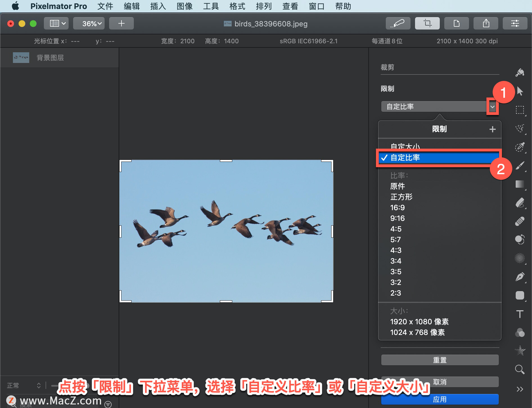Screen dimensions: 532x408
Task: Click the right-edge middle crop handle
Action: [x=332, y=232]
